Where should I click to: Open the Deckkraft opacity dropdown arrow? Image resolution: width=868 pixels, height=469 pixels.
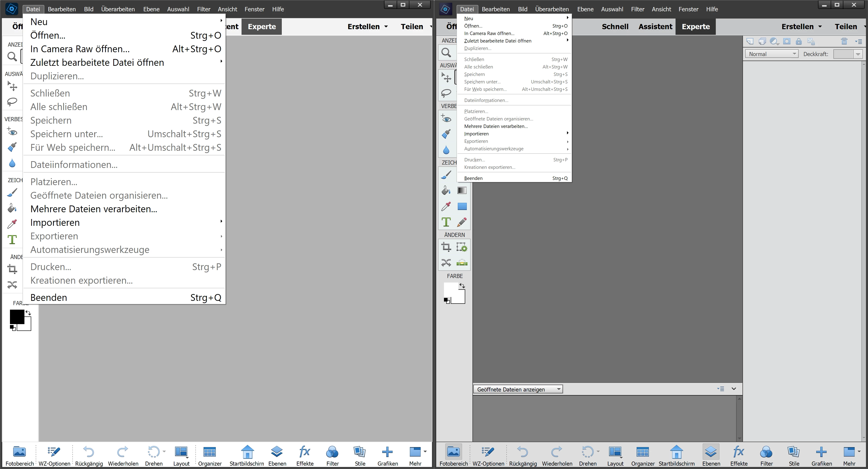point(858,54)
